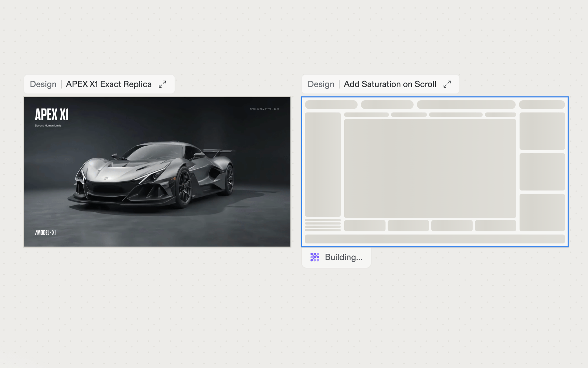Click the /MODEL · XI text in the preview
The image size is (588, 368).
click(x=45, y=232)
